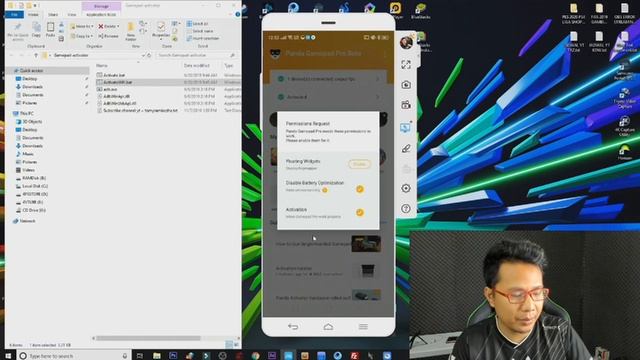Open File Explorer from the taskbar
Image resolution: width=640 pixels, height=360 pixels.
click(x=157, y=356)
